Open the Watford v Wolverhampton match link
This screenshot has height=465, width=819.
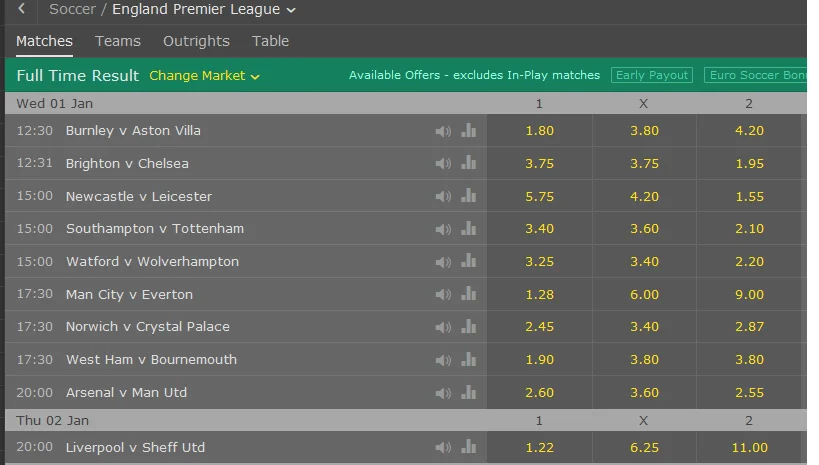152,261
